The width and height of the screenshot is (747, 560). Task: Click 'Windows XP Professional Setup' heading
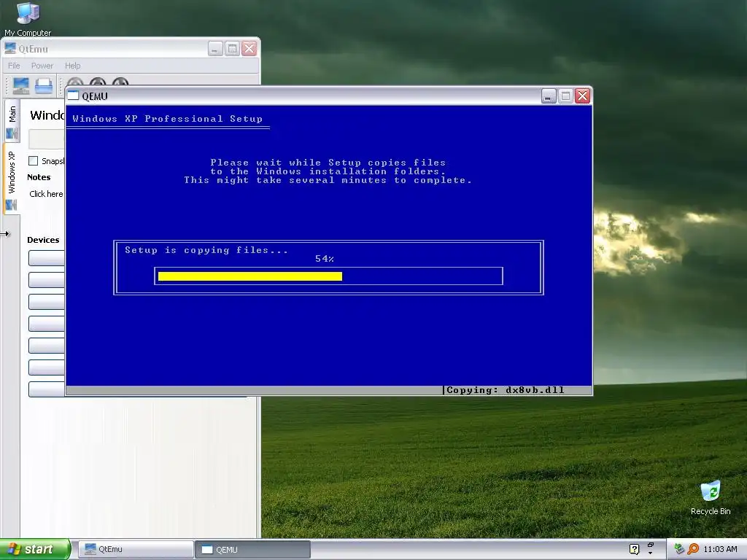(x=167, y=119)
